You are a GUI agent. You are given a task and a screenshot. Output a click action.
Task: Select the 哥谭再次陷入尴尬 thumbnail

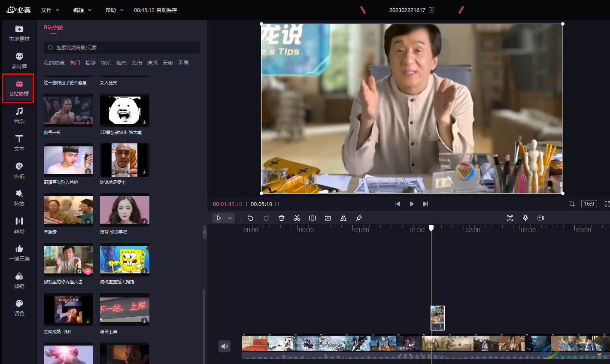pos(68,160)
